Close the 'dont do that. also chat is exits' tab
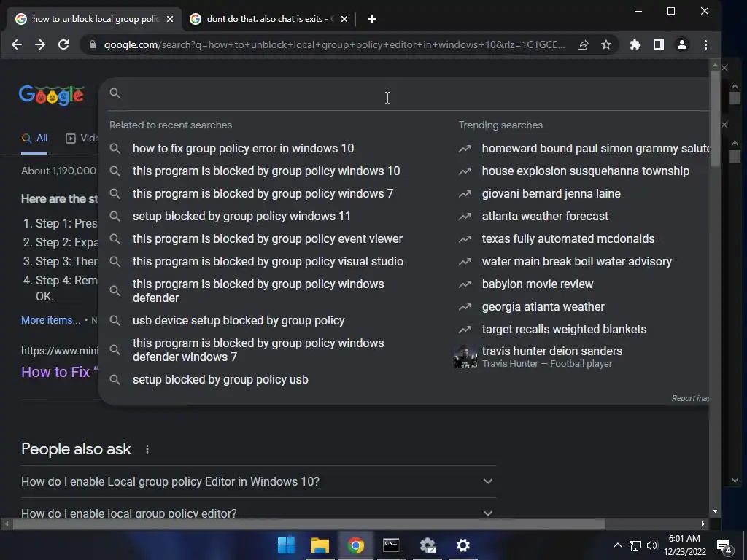 point(344,19)
